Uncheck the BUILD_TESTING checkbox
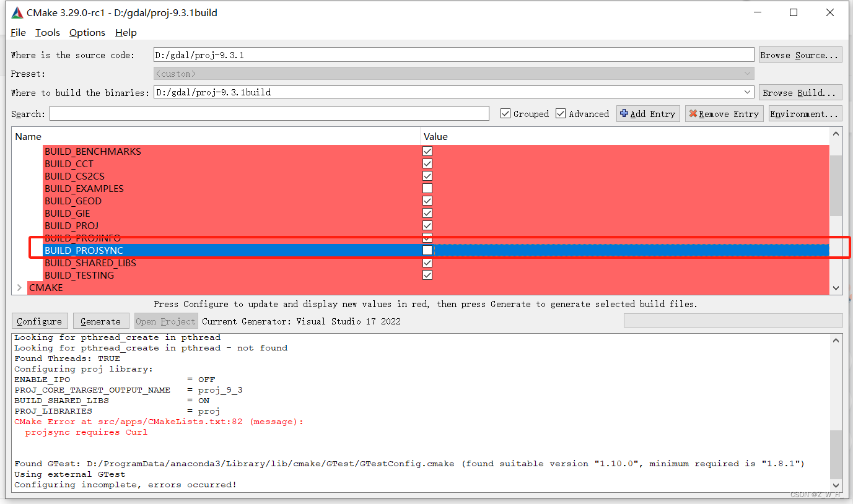 tap(427, 275)
